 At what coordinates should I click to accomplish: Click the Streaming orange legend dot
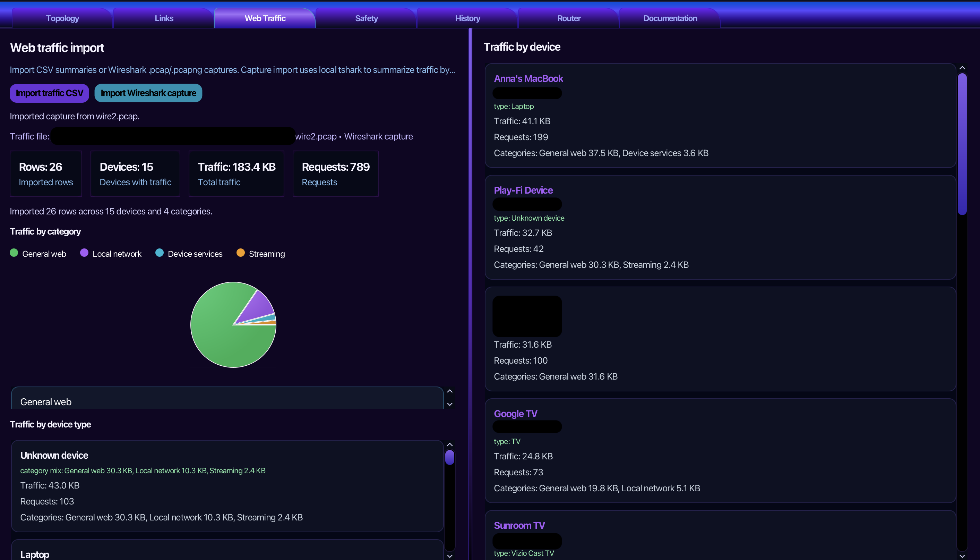coord(241,253)
